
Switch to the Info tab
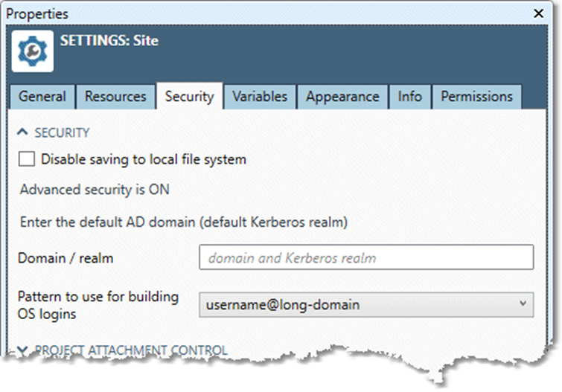coord(409,97)
